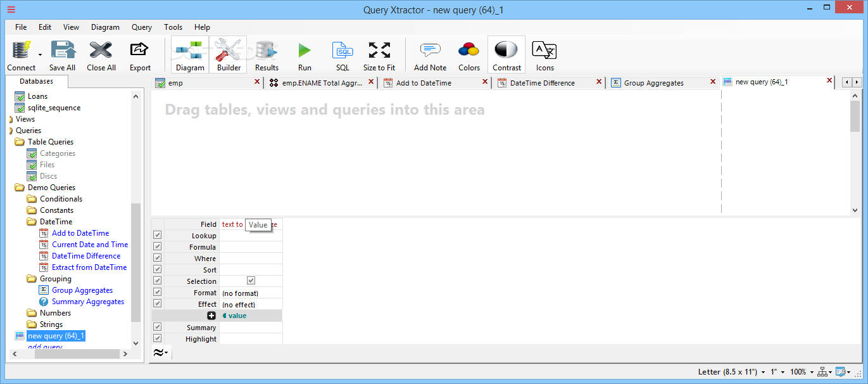Toggle the Formula row checkbox
Viewport: 868px width, 384px height.
coord(158,246)
